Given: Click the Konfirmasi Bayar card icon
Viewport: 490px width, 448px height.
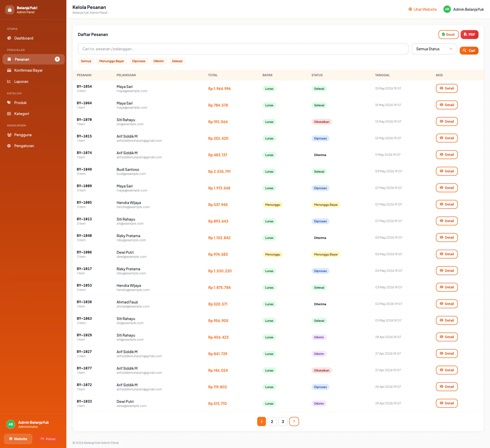Looking at the screenshot, I should (9, 70).
